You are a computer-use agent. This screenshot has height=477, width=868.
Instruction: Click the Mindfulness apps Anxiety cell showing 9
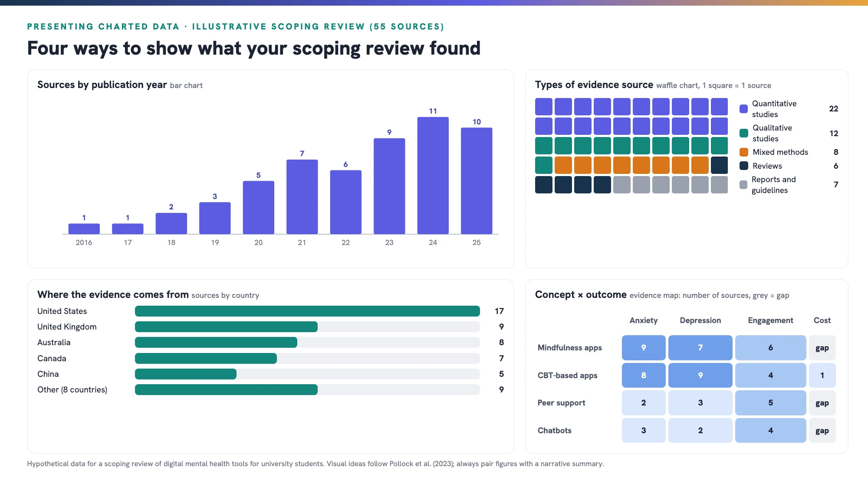[644, 348]
